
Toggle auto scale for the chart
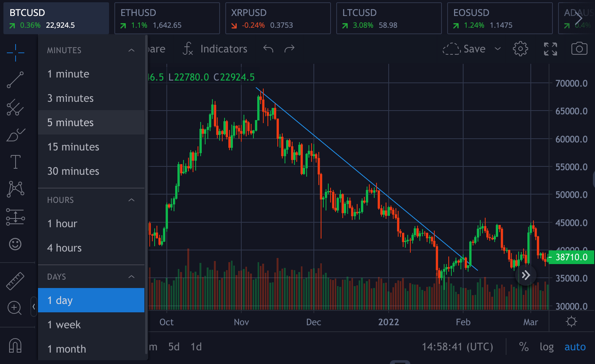coord(575,347)
